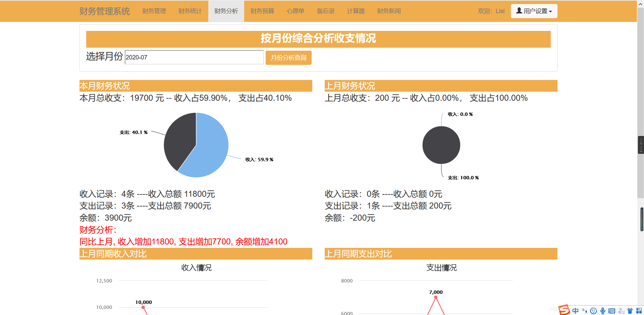Open input method skin (T-shirt) icon

pyautogui.click(x=630, y=310)
